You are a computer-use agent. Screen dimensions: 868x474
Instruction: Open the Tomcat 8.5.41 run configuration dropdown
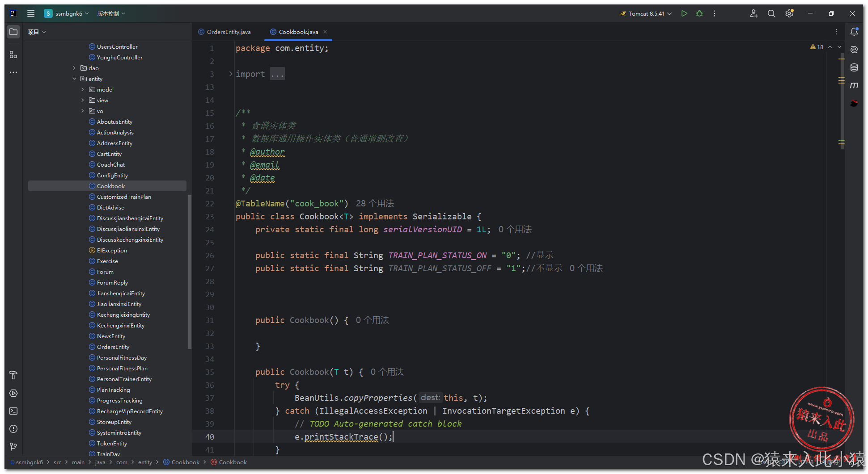646,13
